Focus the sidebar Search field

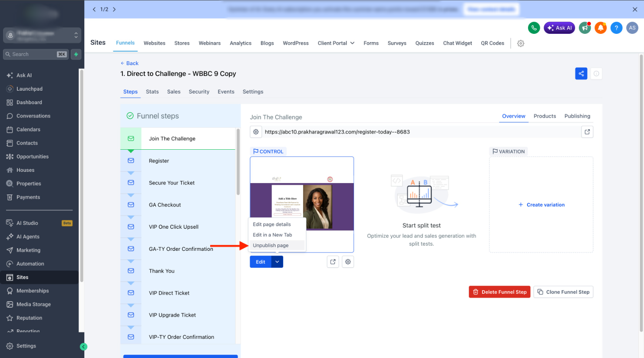point(36,54)
